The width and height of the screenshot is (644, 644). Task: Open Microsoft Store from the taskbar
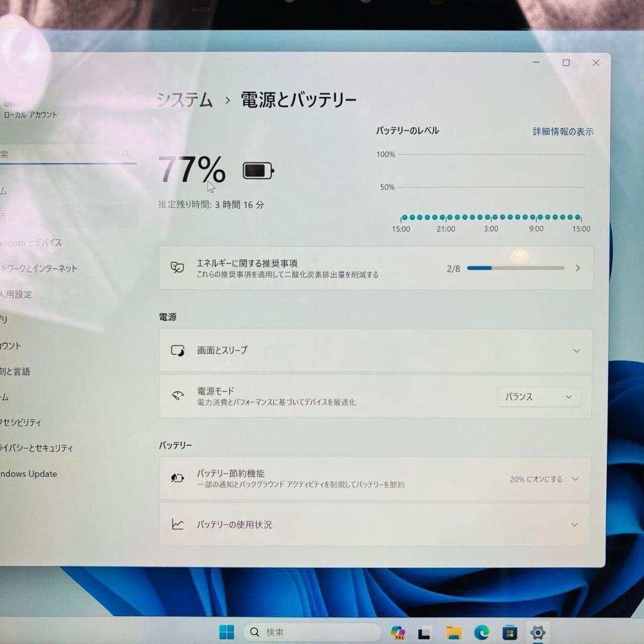pos(510,632)
